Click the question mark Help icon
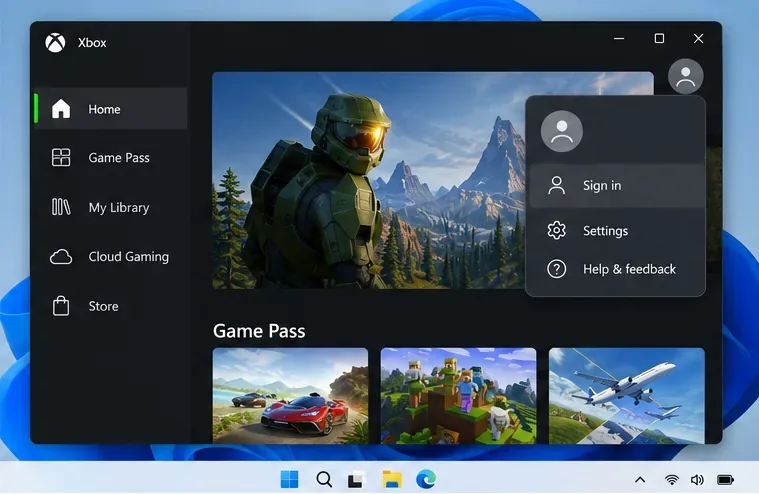The height and width of the screenshot is (494, 759). (x=557, y=269)
